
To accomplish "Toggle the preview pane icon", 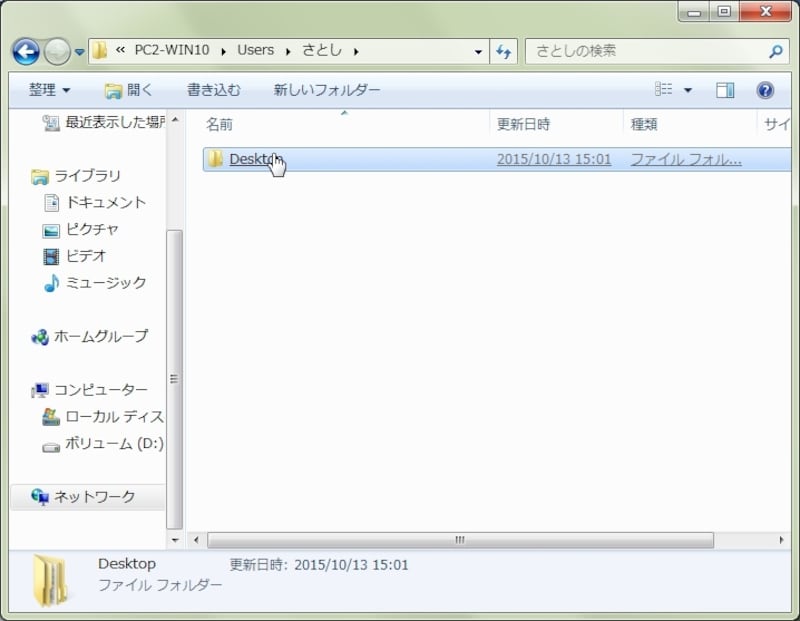I will tap(725, 90).
